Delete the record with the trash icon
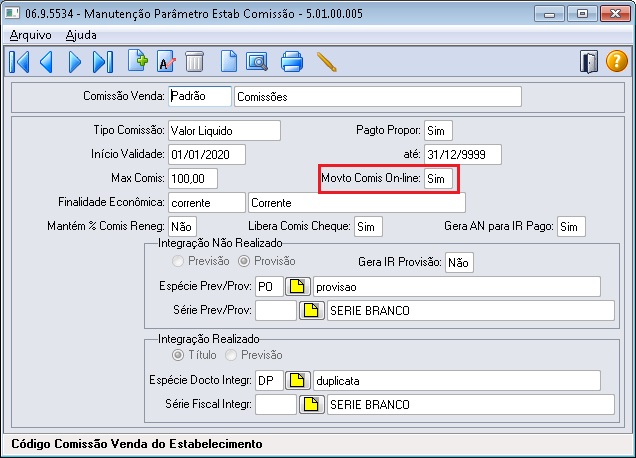The height and width of the screenshot is (458, 636). coord(194,62)
